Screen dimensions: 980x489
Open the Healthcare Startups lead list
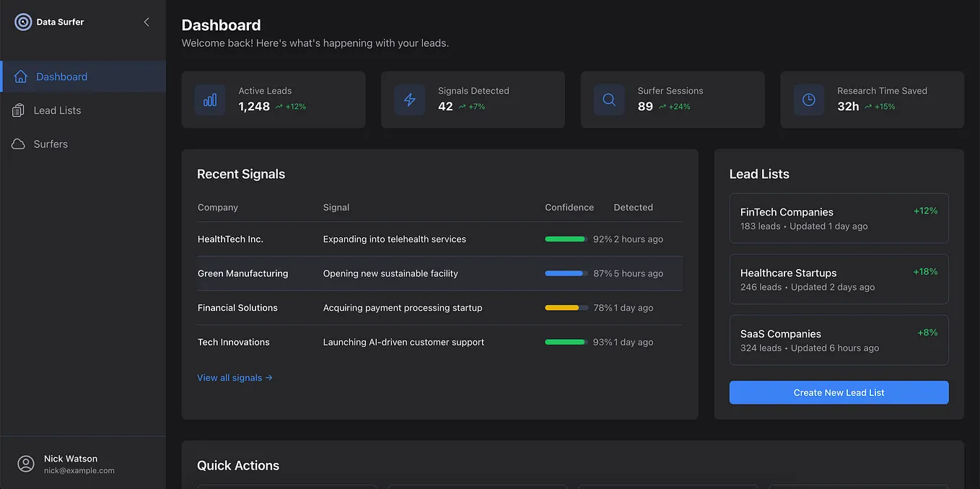pyautogui.click(x=839, y=279)
